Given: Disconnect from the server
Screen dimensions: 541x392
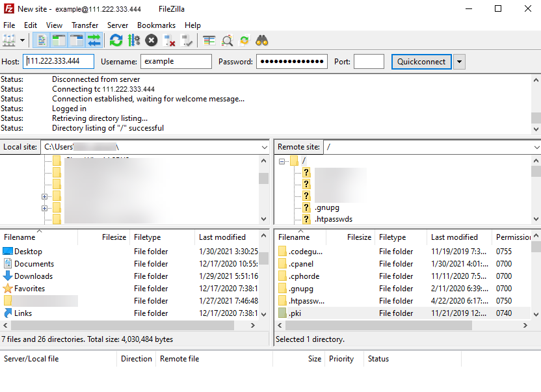Looking at the screenshot, I should (x=167, y=40).
